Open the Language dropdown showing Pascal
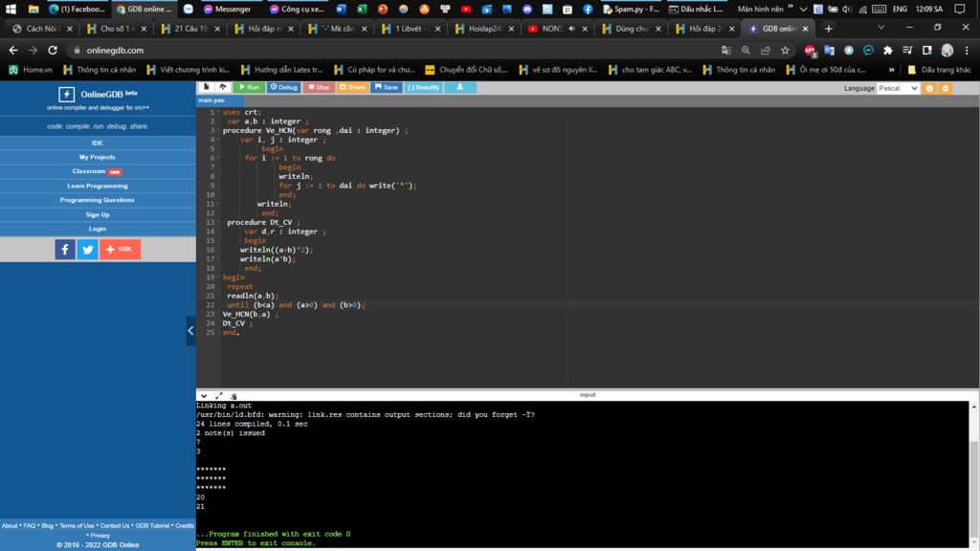 pyautogui.click(x=898, y=88)
